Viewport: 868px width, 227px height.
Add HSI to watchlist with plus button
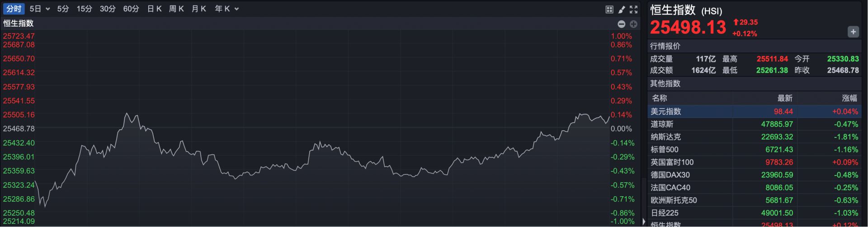click(x=853, y=32)
